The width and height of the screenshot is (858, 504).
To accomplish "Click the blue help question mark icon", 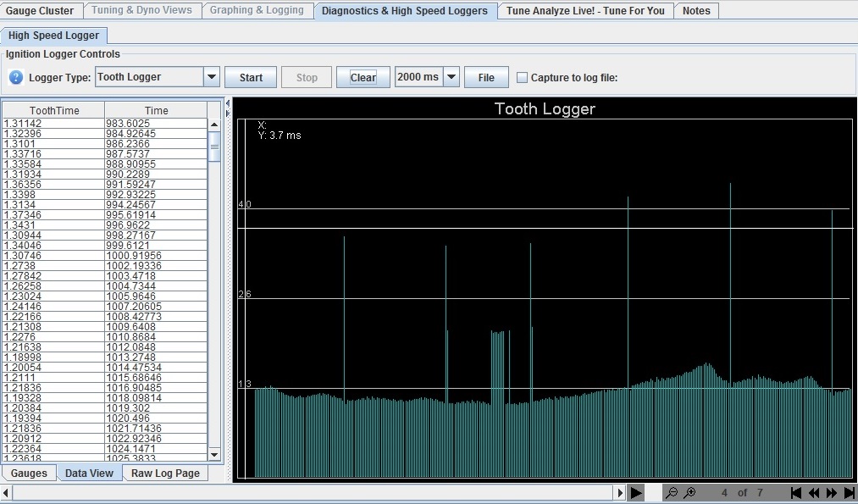I will (x=16, y=77).
